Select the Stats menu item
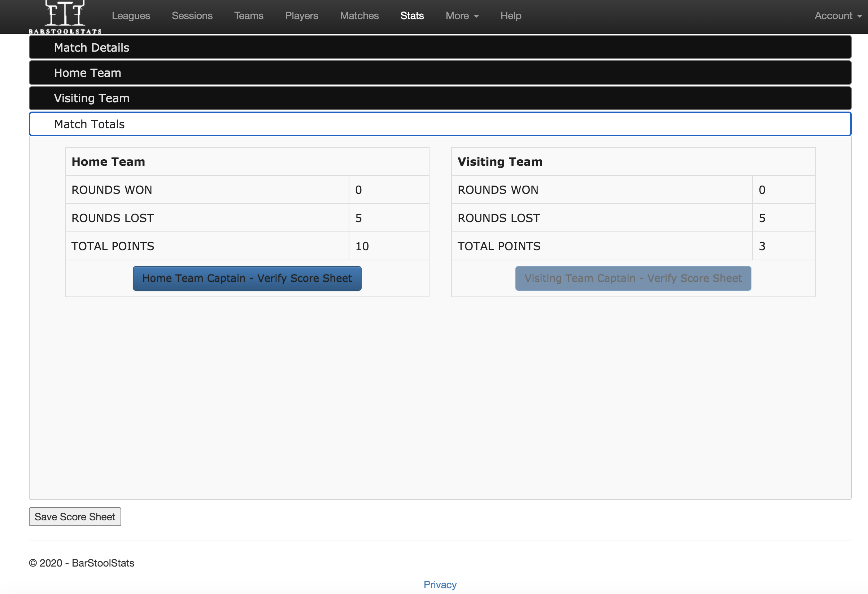Viewport: 868px width, 594px height. coord(412,16)
